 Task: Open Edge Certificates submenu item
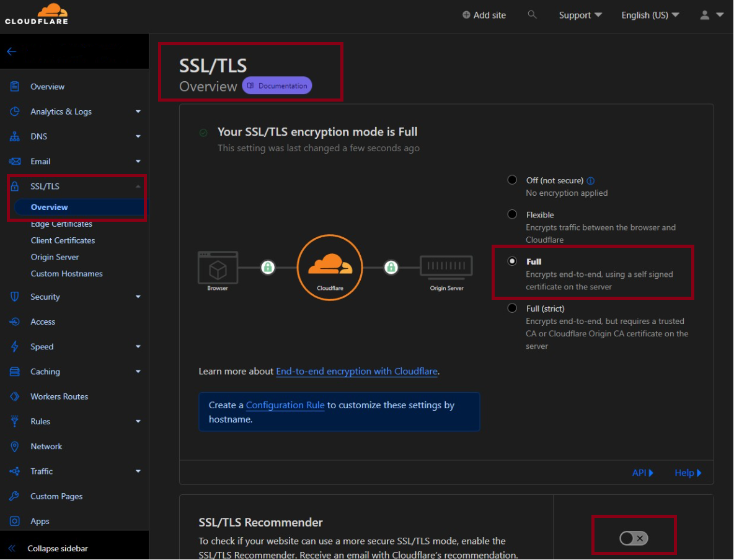tap(61, 224)
